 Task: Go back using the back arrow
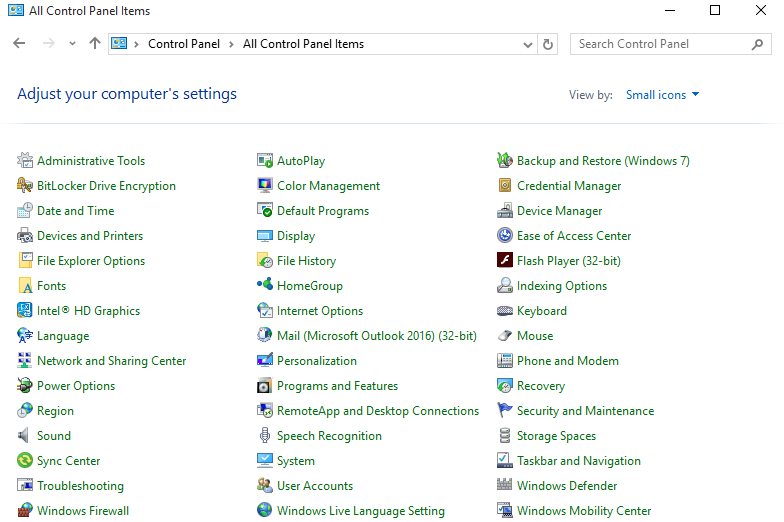tap(19, 44)
